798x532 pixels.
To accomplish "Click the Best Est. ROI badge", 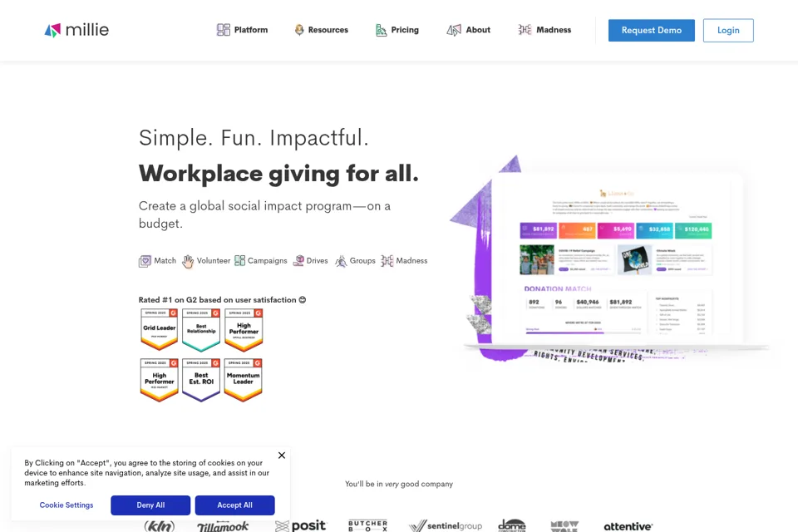I will [x=201, y=380].
